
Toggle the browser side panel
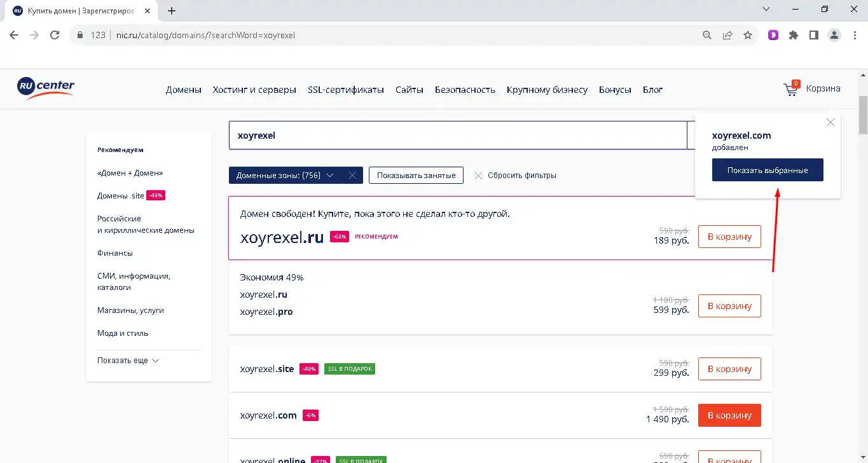click(x=814, y=35)
